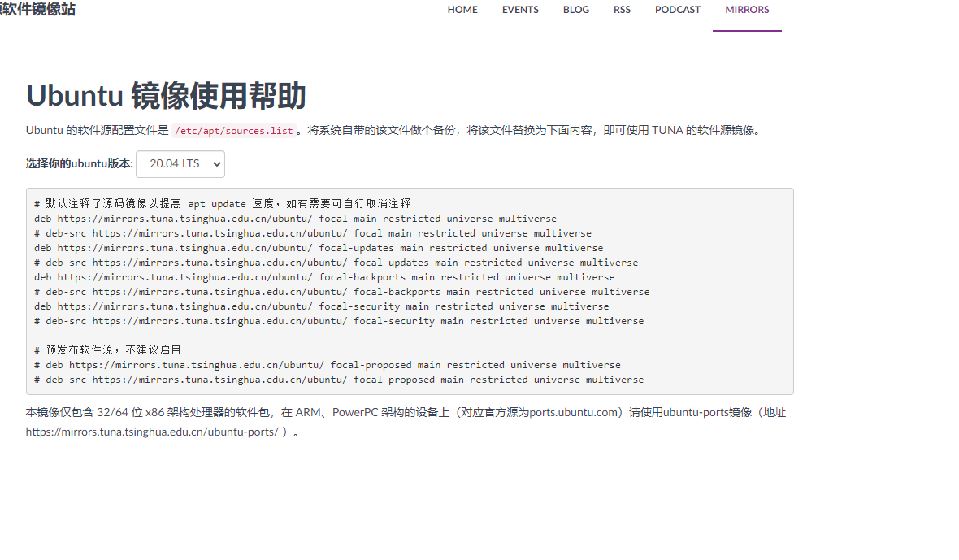Switch to the MIRRORS tab
The height and width of the screenshot is (560, 959).
[x=747, y=10]
